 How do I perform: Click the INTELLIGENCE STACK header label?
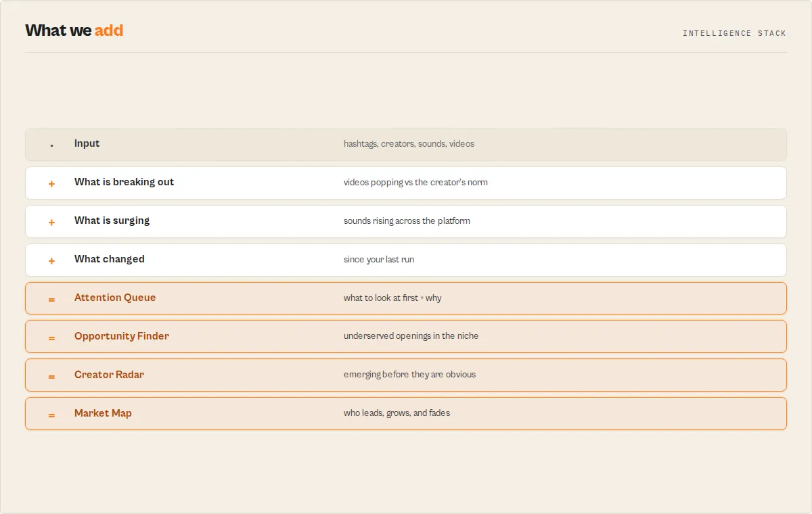tap(734, 33)
